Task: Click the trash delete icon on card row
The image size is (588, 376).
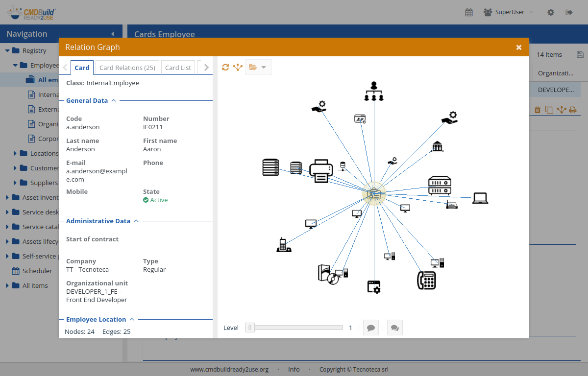Action: [538, 110]
